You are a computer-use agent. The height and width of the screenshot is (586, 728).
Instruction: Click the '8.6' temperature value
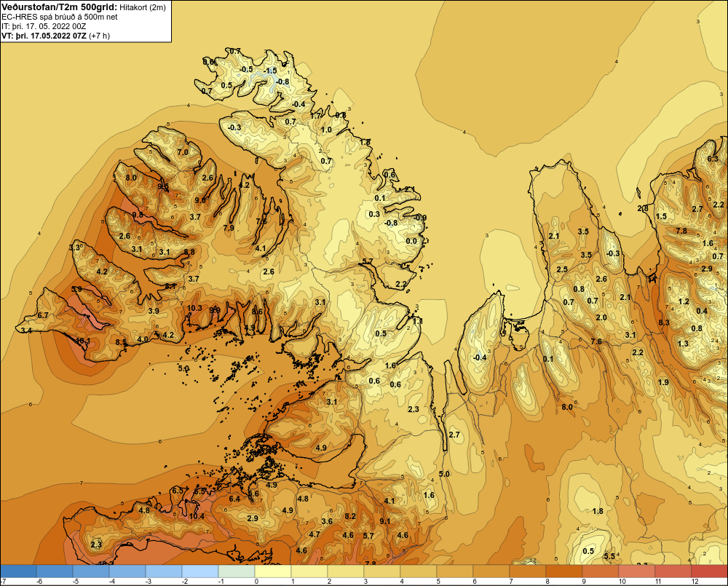[x=257, y=312]
